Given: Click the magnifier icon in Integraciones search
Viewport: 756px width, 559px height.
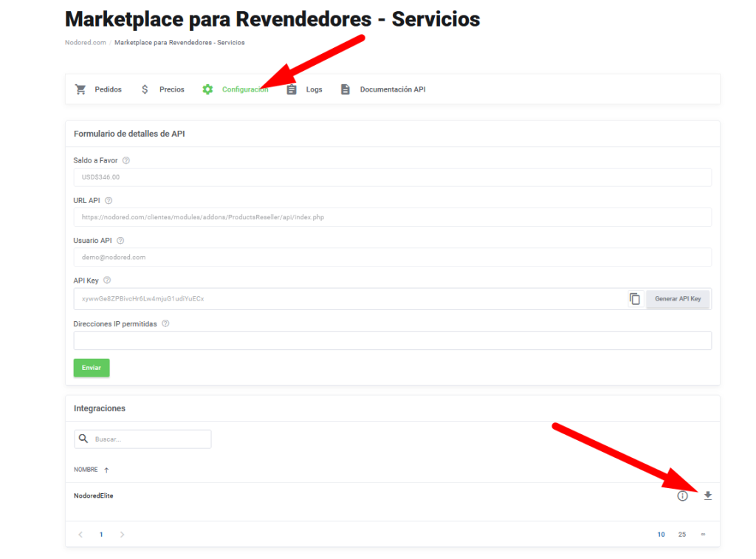Looking at the screenshot, I should point(83,439).
